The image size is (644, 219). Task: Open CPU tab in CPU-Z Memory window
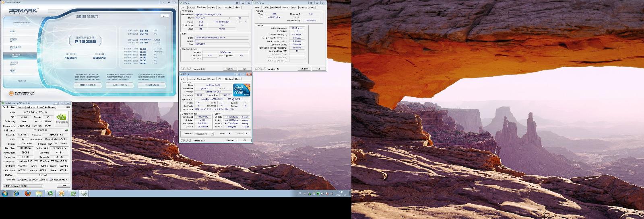pos(257,7)
